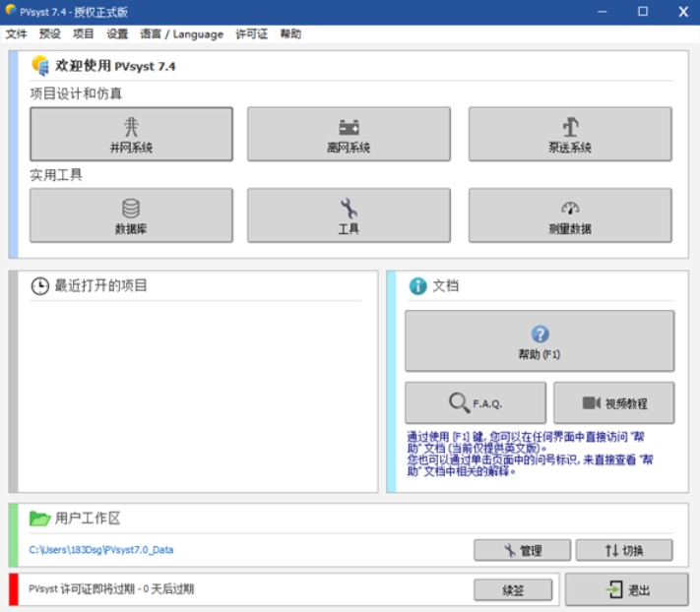Click the 退出 exit button

(627, 589)
